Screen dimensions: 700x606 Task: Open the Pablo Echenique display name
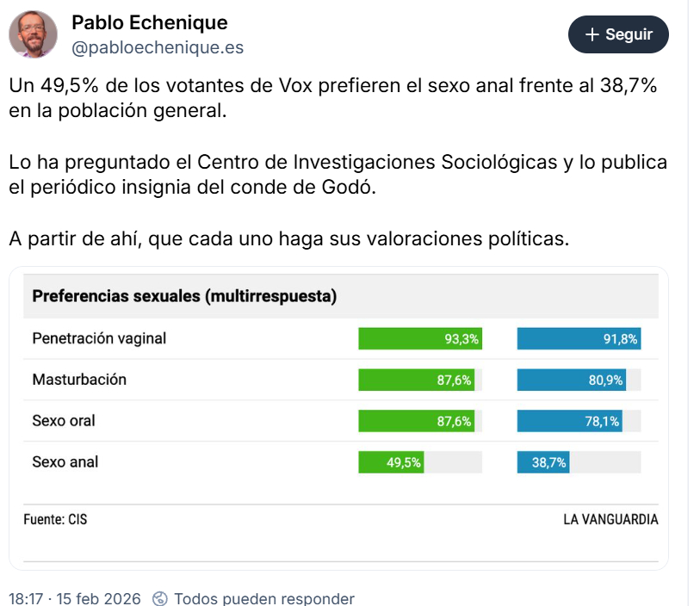pos(149,22)
